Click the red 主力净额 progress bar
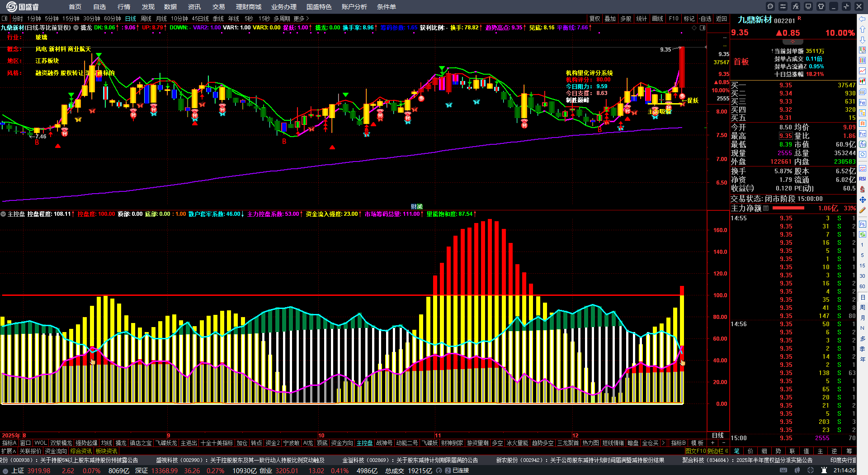This screenshot has width=868, height=475. (788, 208)
